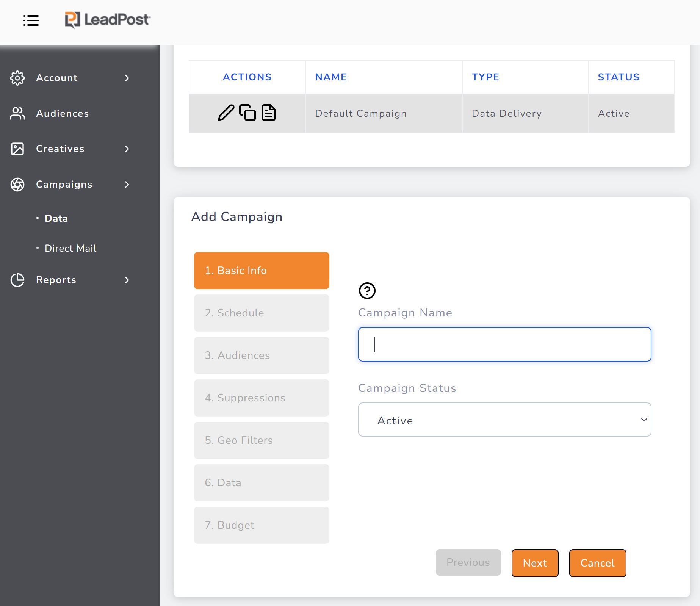Open the hamburger navigation menu
The width and height of the screenshot is (700, 606).
click(x=31, y=21)
